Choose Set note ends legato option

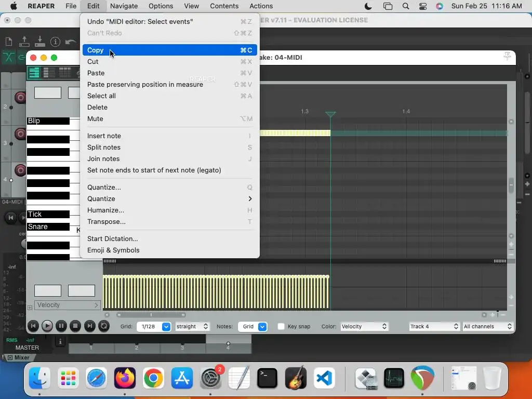tap(170, 170)
